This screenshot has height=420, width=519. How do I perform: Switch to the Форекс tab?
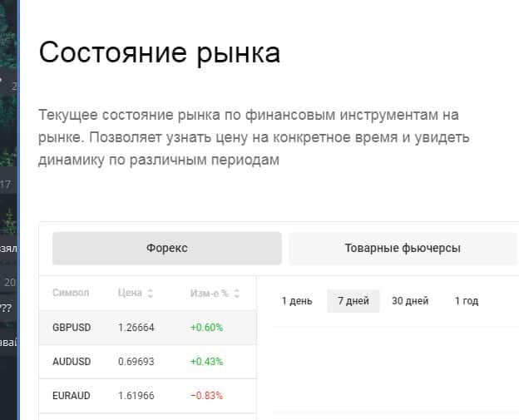click(167, 248)
